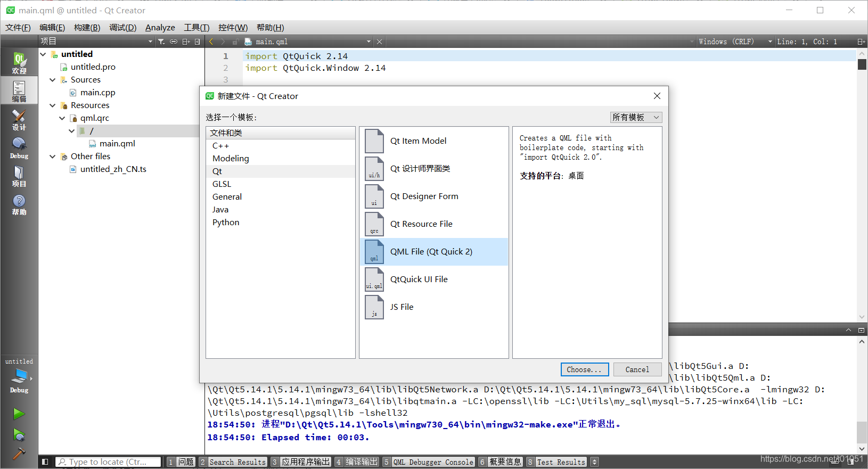Viewport: 868px width, 469px height.
Task: Collapse the / prefix node
Action: click(72, 131)
